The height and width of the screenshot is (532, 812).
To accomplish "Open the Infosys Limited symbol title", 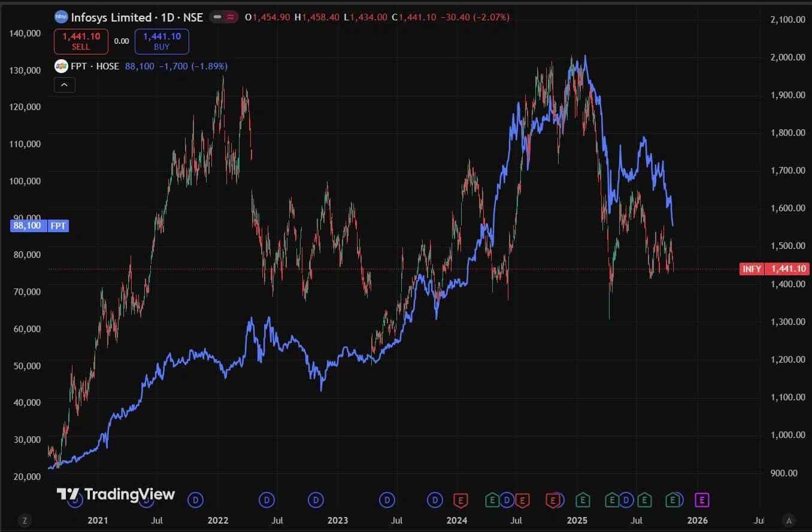I will [x=137, y=17].
